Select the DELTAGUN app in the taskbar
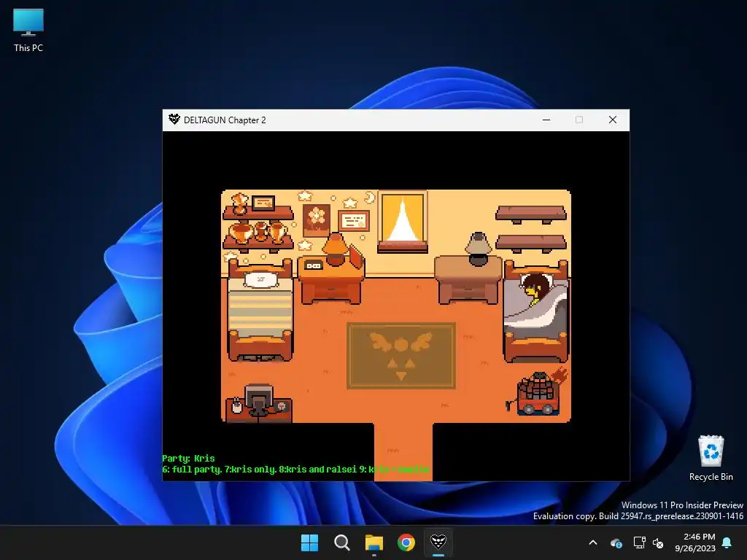The height and width of the screenshot is (560, 747). pos(438,542)
